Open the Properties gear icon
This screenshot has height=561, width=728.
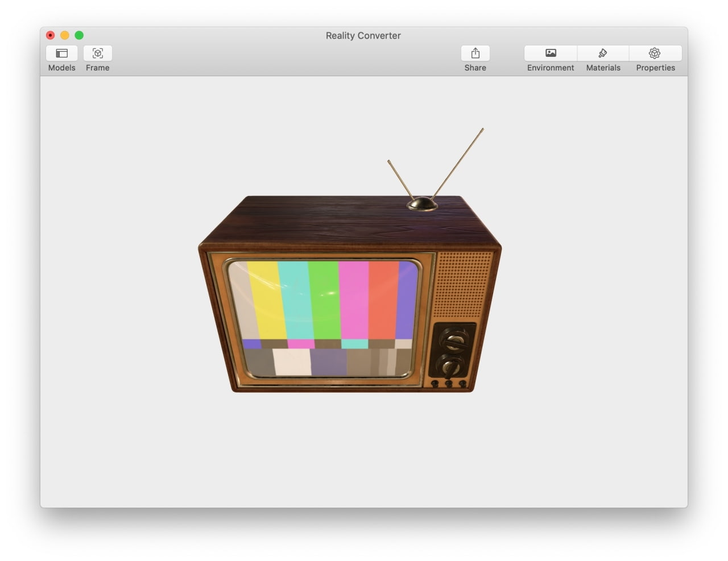(x=655, y=53)
